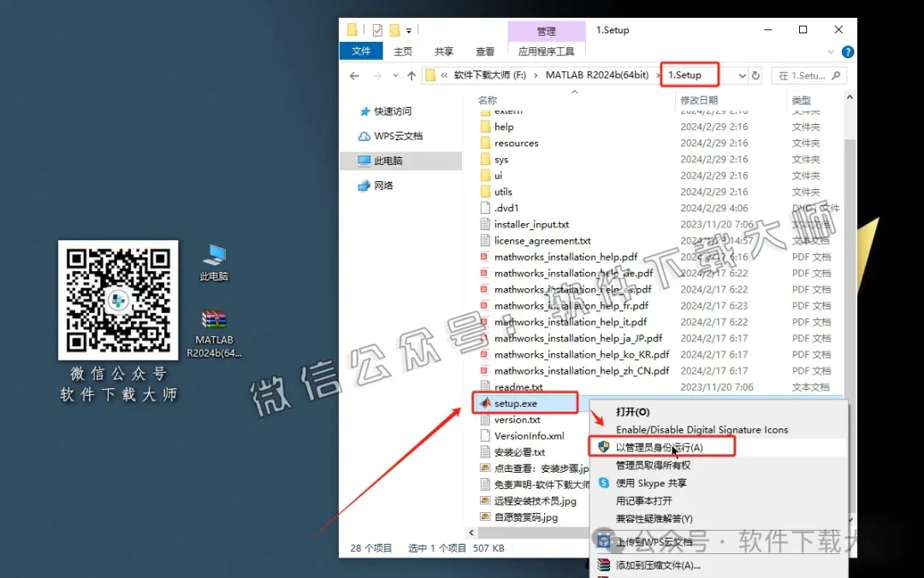Choose 使用 Skype 共享 menu entry

click(650, 483)
